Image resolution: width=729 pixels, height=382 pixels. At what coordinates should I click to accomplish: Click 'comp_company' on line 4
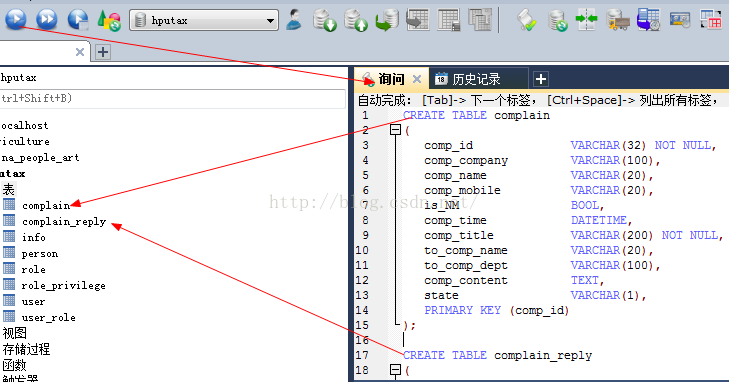coord(466,161)
